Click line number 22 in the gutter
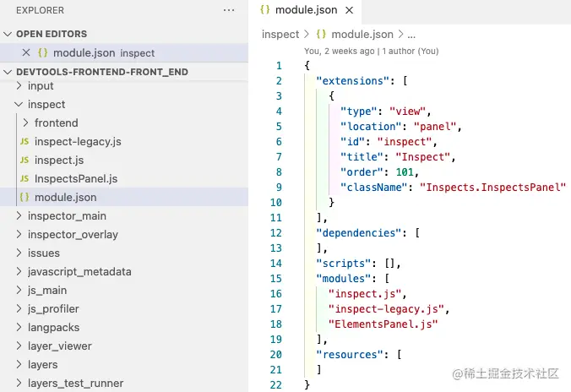571x392 pixels. tap(276, 384)
